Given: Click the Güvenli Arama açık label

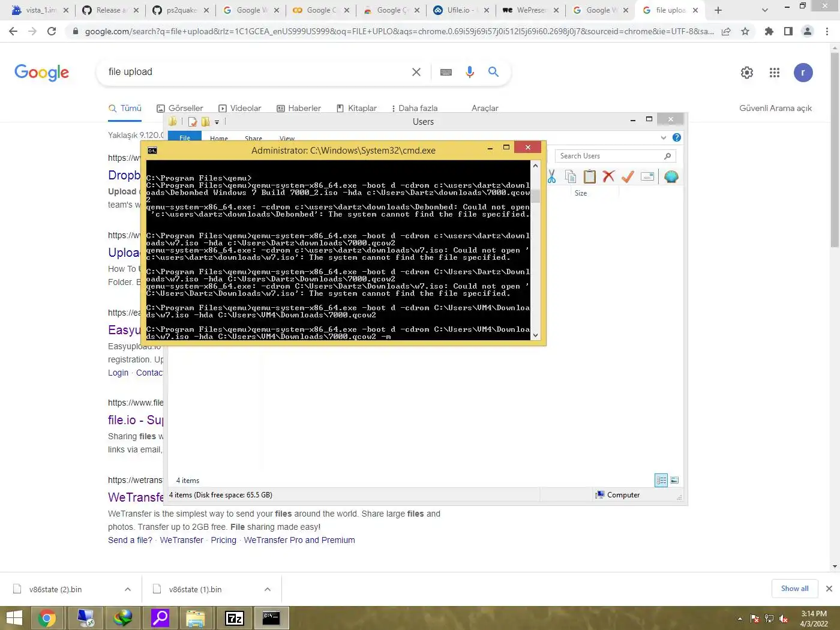Looking at the screenshot, I should (x=775, y=108).
